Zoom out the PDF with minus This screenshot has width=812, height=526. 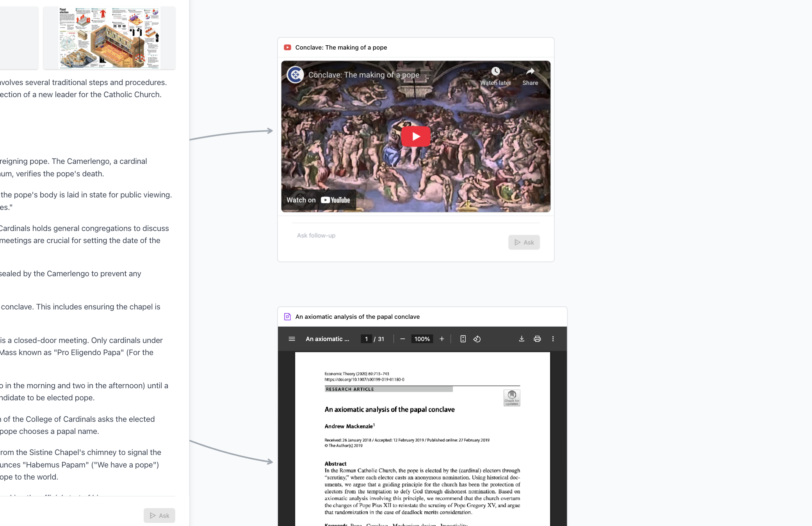click(402, 339)
